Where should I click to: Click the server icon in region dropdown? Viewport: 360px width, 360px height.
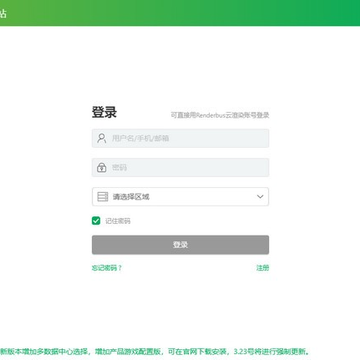coord(102,197)
